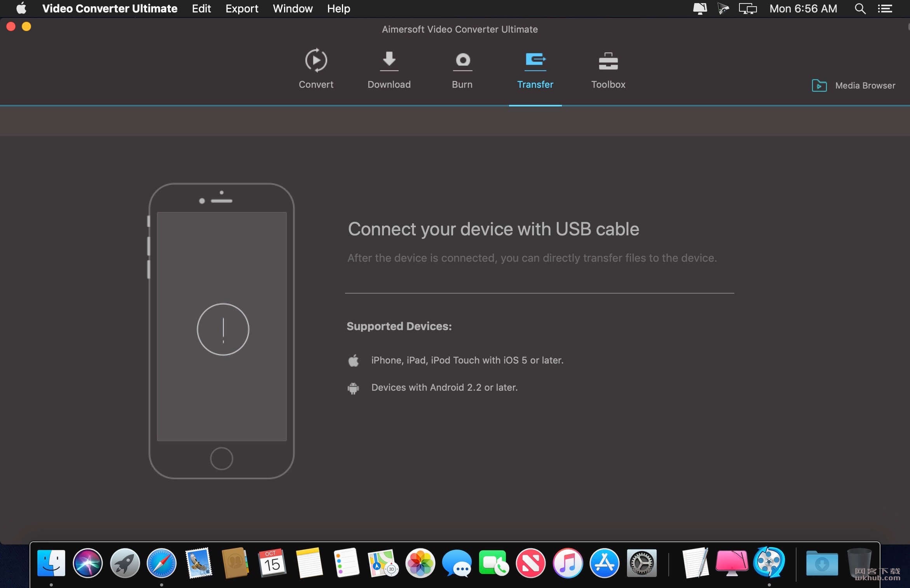The height and width of the screenshot is (588, 910).
Task: Open Contacts book icon in Dock
Action: (x=235, y=563)
